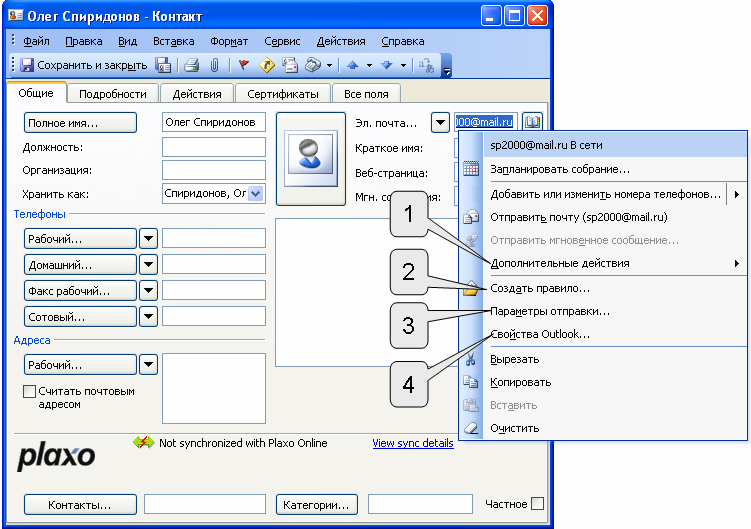751x529 pixels.
Task: Click the Полное имя button
Action: point(80,123)
